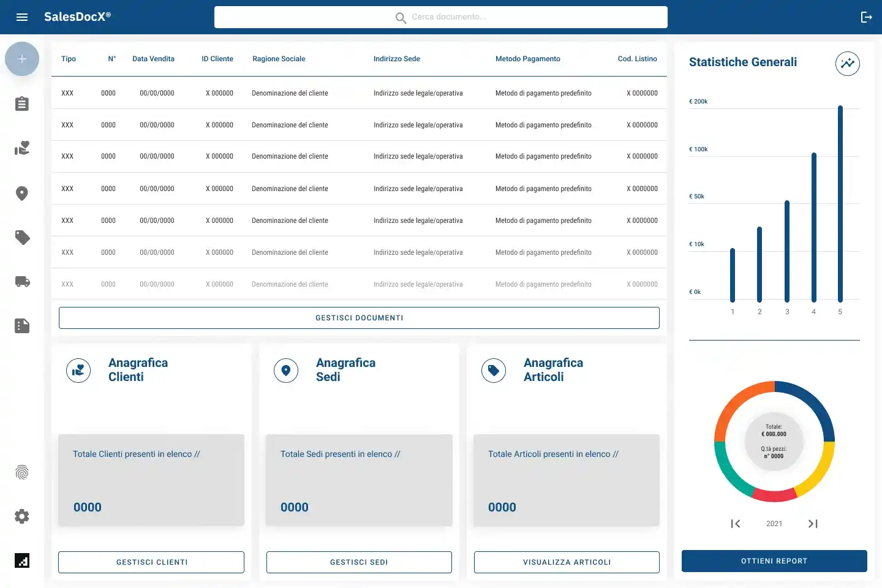Open fingerprint icon in sidebar
The height and width of the screenshot is (588, 882).
point(22,472)
